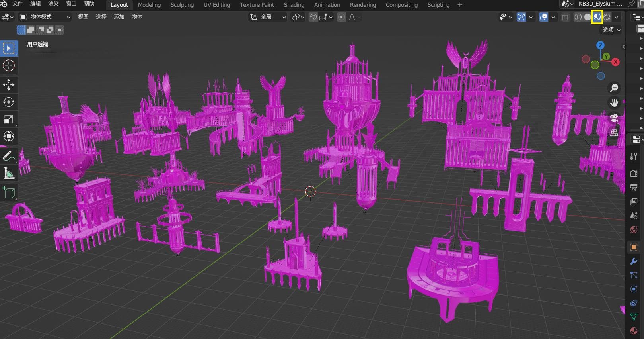
Task: Set selection mode to extend
Action: pos(31,30)
